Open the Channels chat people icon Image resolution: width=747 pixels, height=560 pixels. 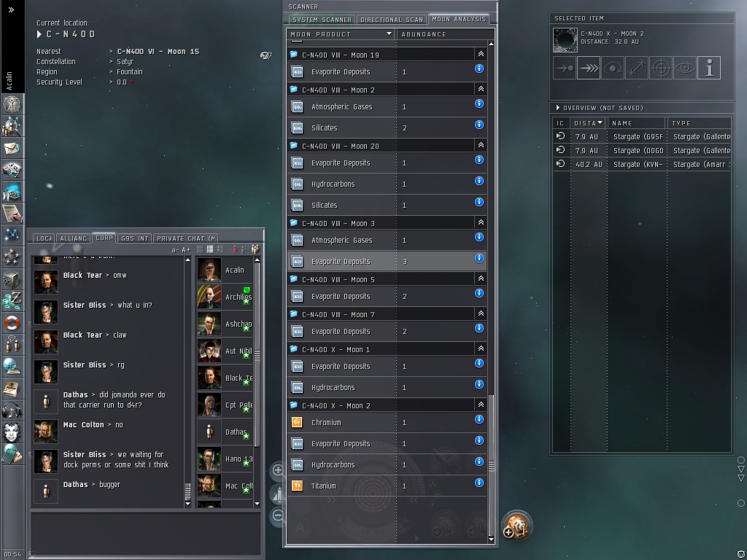pos(12,344)
